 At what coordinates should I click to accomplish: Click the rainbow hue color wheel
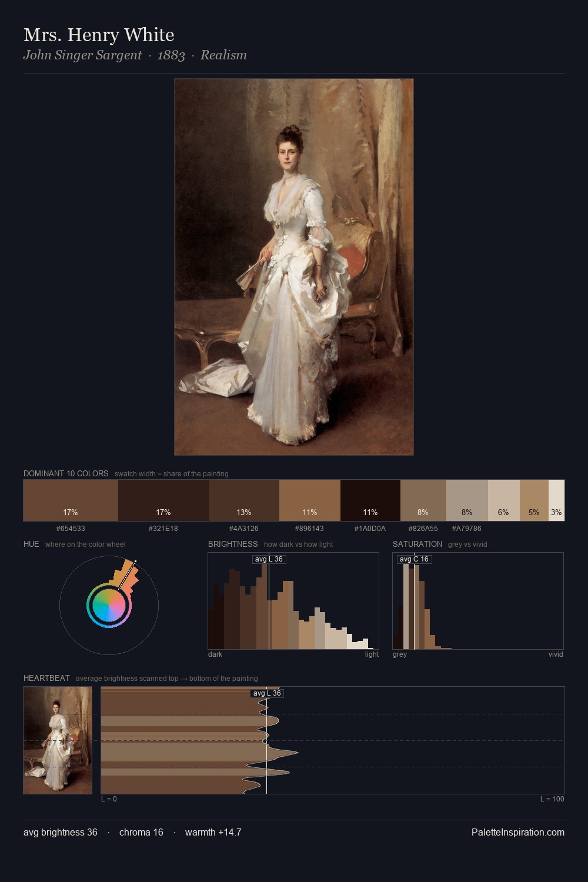109,605
